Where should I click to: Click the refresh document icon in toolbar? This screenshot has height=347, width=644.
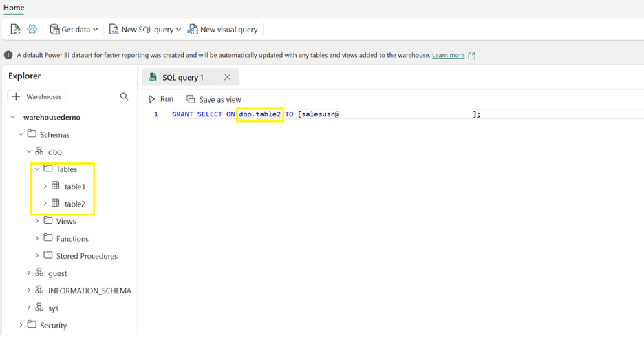pos(15,29)
